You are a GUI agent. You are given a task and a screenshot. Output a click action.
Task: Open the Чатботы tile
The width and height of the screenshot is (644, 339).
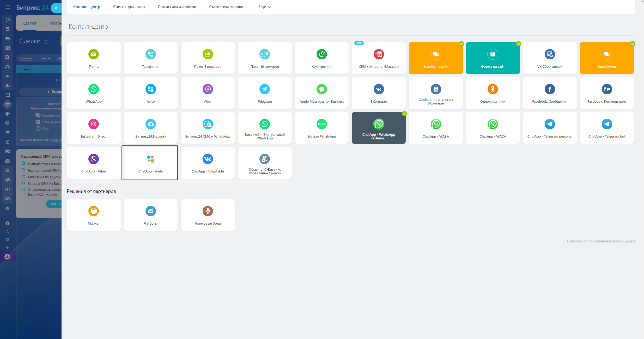150,215
